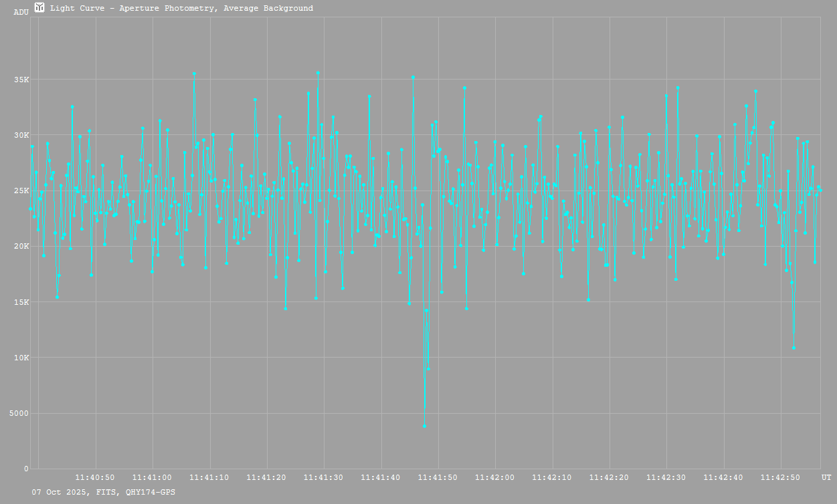Select the highest peak data point near 11:41:29
This screenshot has height=504, width=837.
318,73
